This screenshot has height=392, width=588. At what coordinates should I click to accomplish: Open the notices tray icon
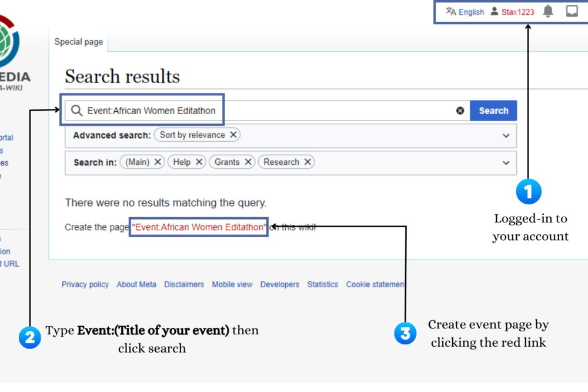[572, 11]
